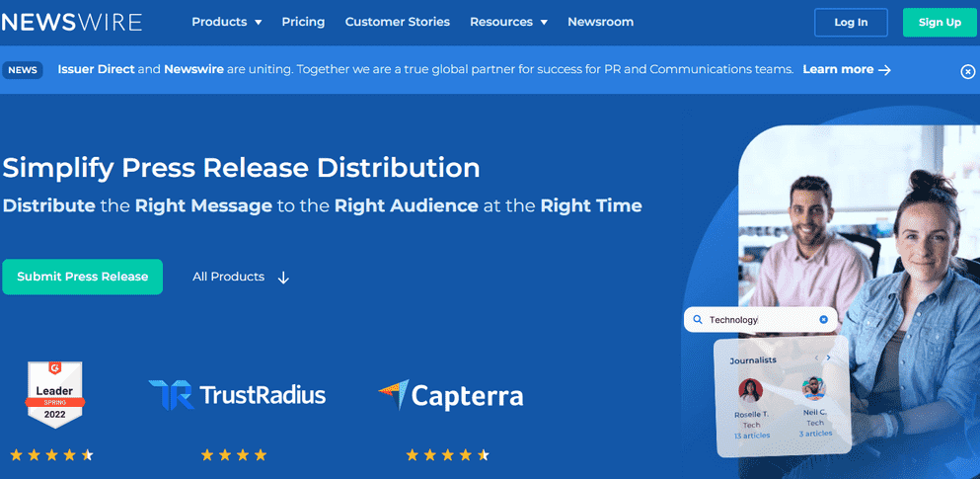Click Submit Press Release button
Viewport: 980px width, 479px height.
[x=83, y=277]
